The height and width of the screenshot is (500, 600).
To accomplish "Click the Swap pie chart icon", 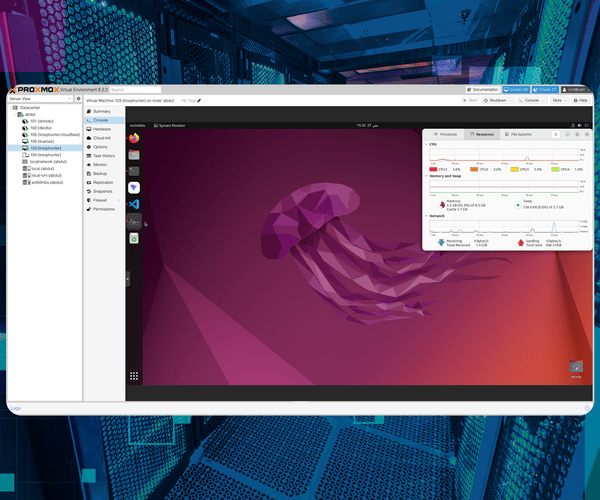I will [518, 205].
